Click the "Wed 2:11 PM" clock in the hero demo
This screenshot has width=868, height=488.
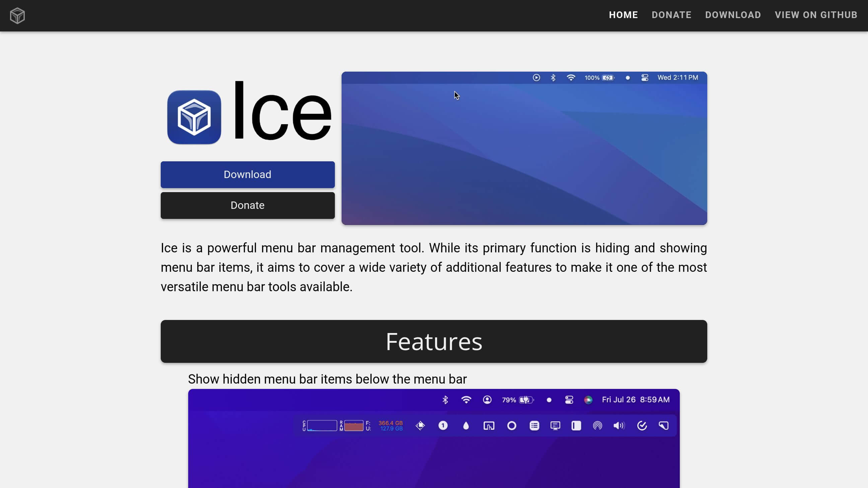677,78
